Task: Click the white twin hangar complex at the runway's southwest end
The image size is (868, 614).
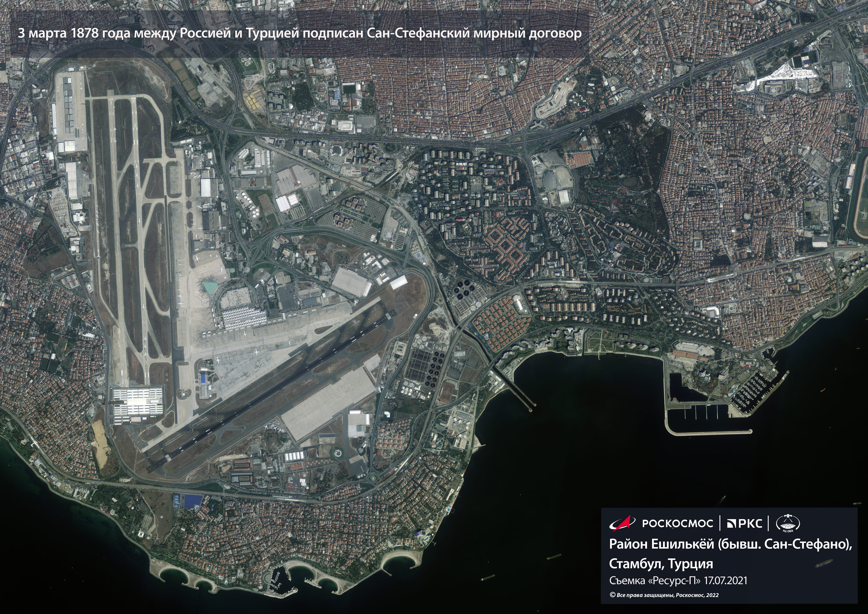Action: click(138, 402)
